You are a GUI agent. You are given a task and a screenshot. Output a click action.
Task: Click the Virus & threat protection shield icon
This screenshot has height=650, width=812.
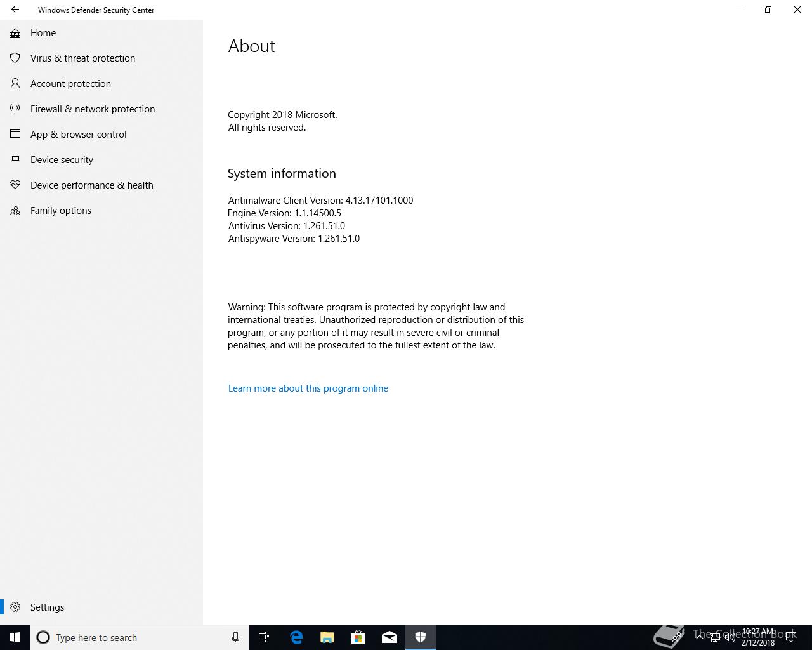coord(15,58)
